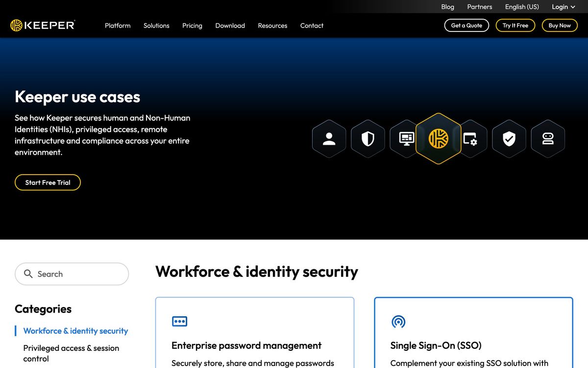
Task: Select the shield checkmark hexagon icon
Action: click(x=509, y=139)
